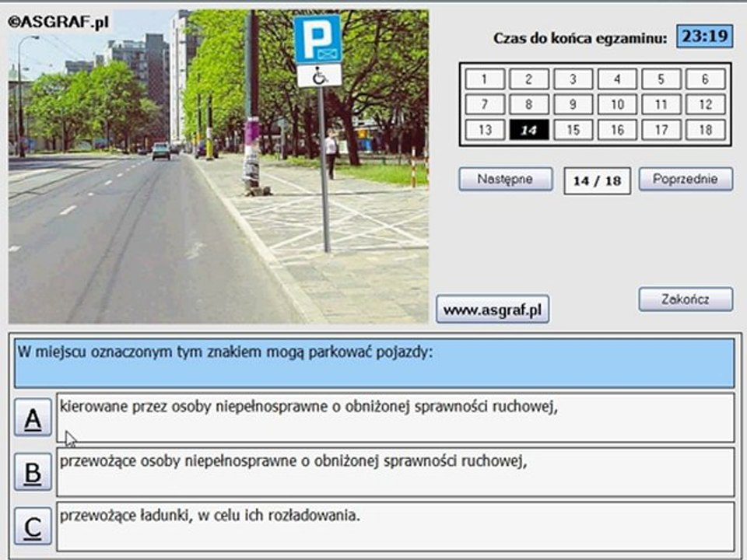Jump to question 8
This screenshot has width=747, height=560.
[x=529, y=104]
